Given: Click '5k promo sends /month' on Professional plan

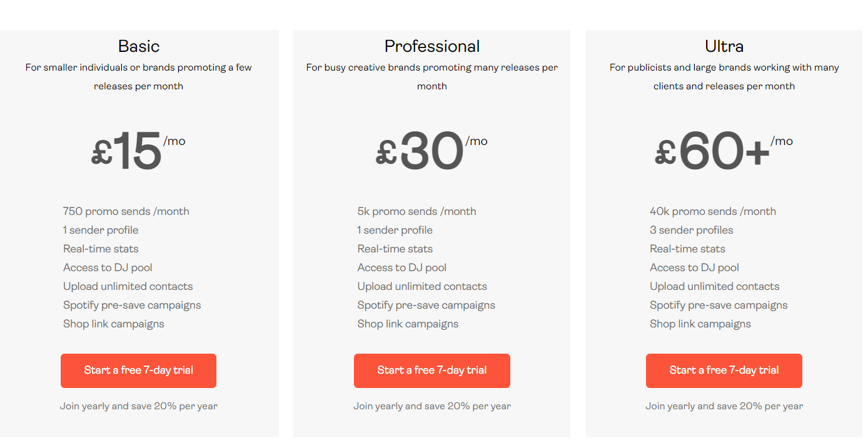Looking at the screenshot, I should 417,211.
